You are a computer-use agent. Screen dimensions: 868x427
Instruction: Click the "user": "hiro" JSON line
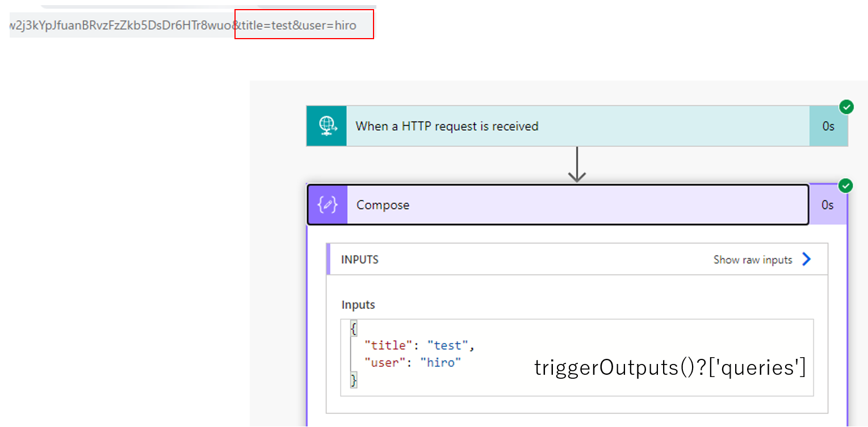click(x=413, y=362)
